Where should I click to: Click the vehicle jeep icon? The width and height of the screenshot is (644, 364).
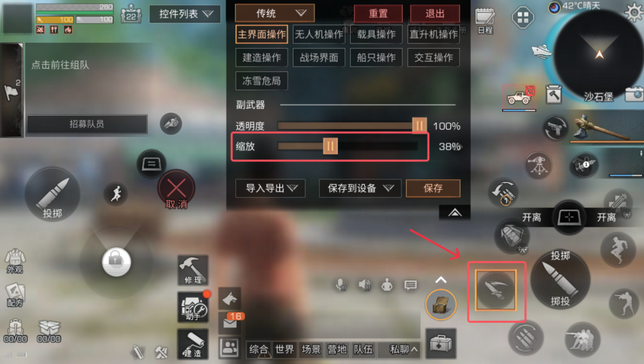[x=519, y=98]
